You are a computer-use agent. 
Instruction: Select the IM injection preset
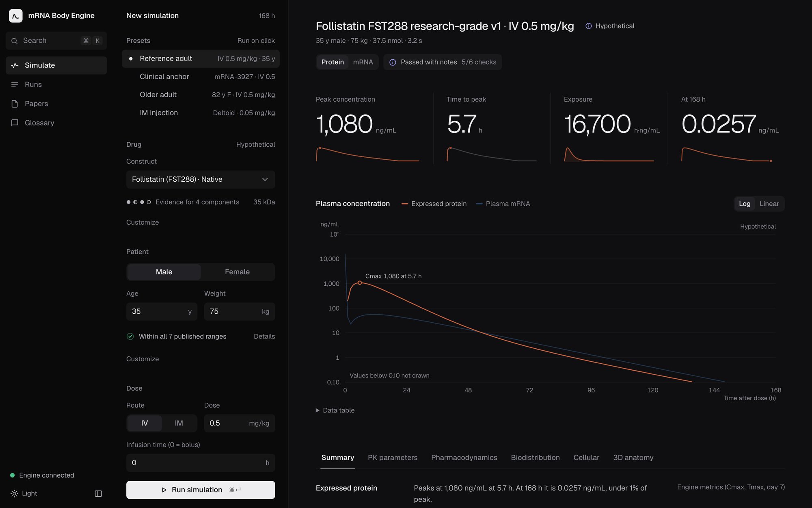point(201,113)
